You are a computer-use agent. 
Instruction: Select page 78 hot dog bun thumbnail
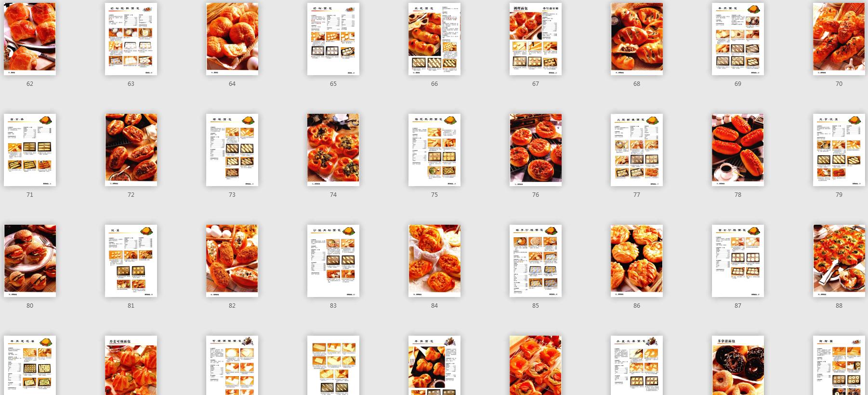[738, 150]
